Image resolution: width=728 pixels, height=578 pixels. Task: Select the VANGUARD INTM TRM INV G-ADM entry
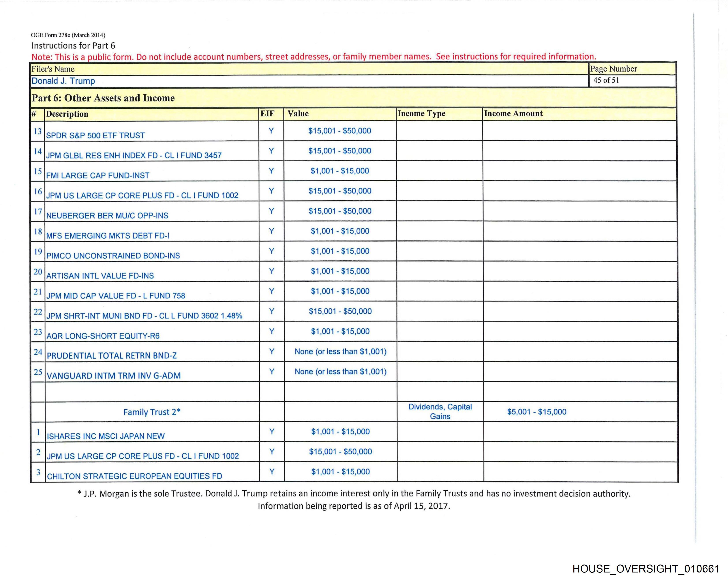[113, 376]
